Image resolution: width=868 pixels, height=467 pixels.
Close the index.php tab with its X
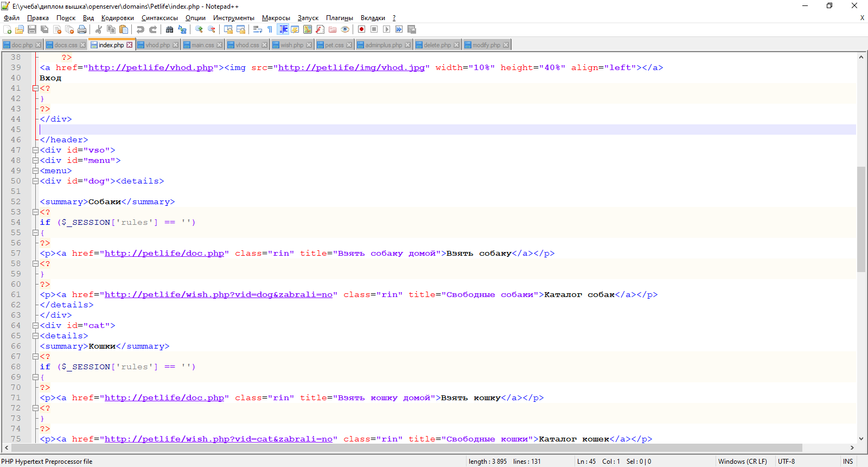pos(130,45)
